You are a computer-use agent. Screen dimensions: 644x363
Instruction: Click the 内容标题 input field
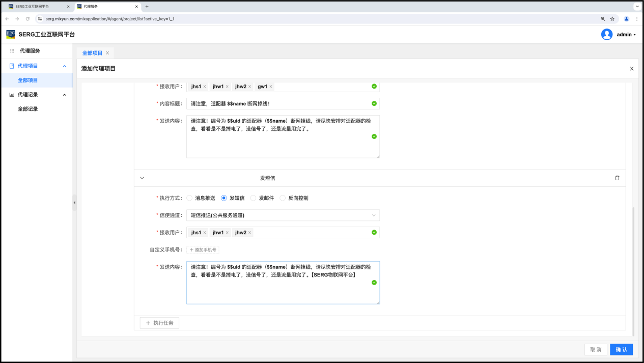point(277,103)
